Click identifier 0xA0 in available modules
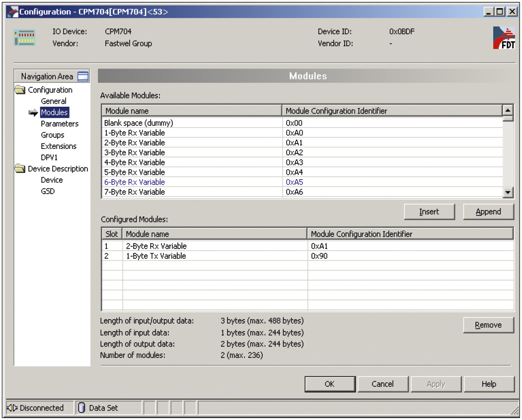The height and width of the screenshot is (420, 522). point(295,133)
